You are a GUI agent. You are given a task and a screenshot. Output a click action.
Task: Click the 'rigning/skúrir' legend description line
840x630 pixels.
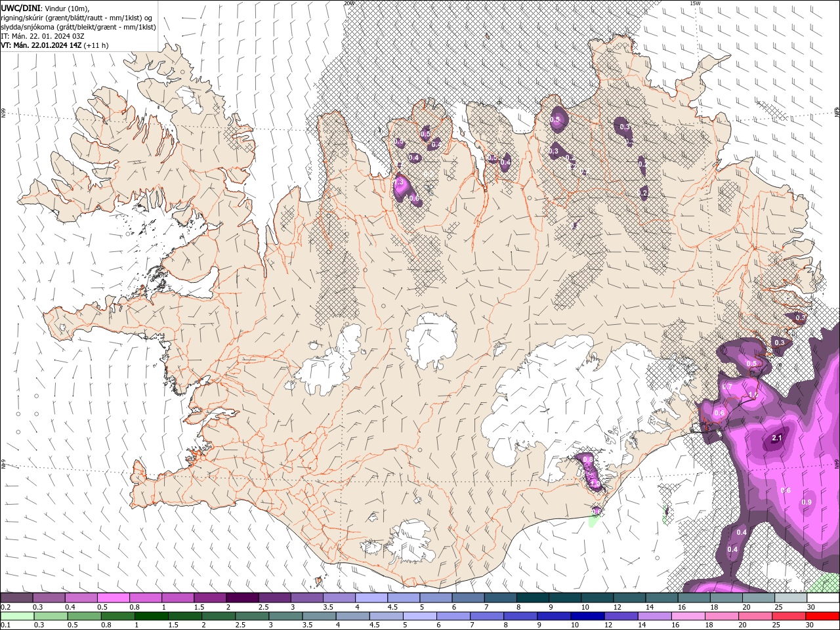click(76, 18)
